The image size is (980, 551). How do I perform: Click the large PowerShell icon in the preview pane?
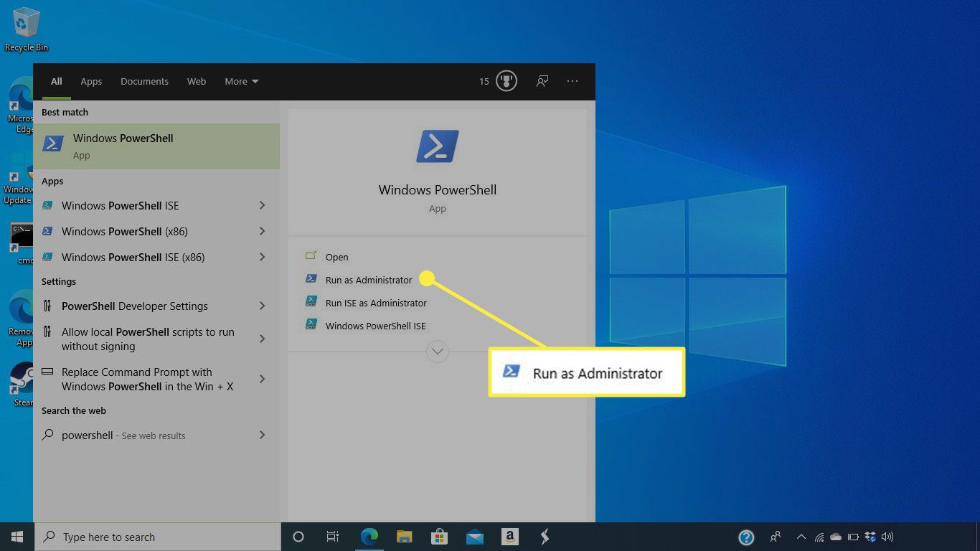[438, 146]
